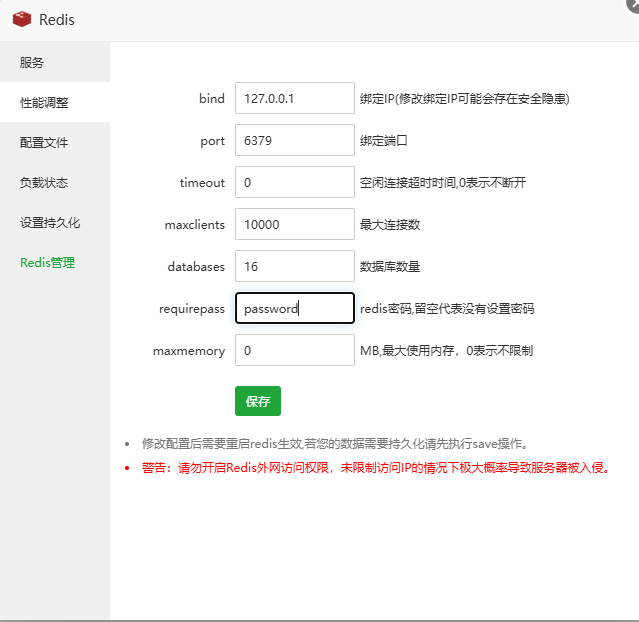
Task: Click the 'port' label
Action: pyautogui.click(x=212, y=141)
